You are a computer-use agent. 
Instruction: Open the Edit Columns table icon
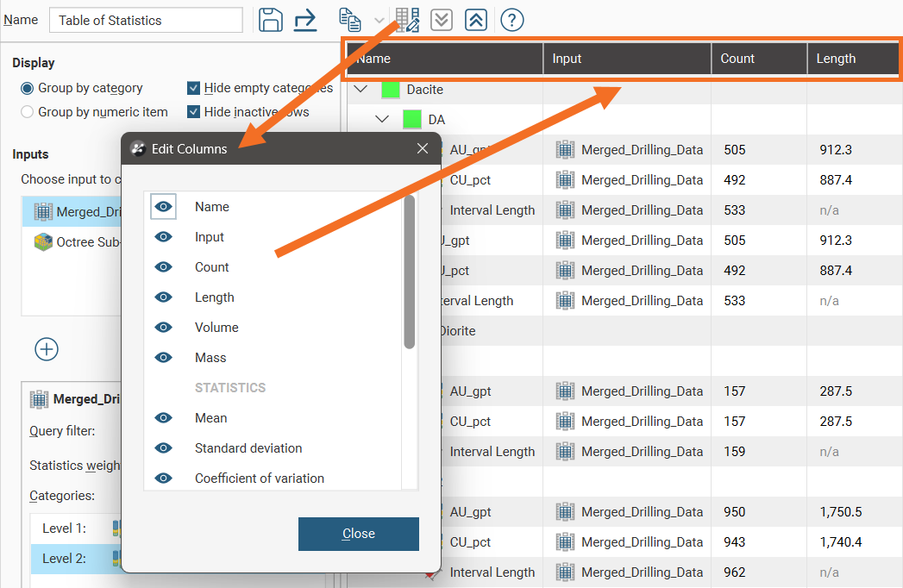click(x=406, y=20)
